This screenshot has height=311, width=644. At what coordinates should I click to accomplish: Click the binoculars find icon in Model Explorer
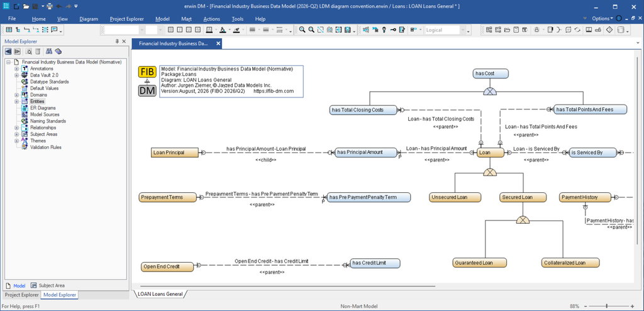tap(49, 52)
